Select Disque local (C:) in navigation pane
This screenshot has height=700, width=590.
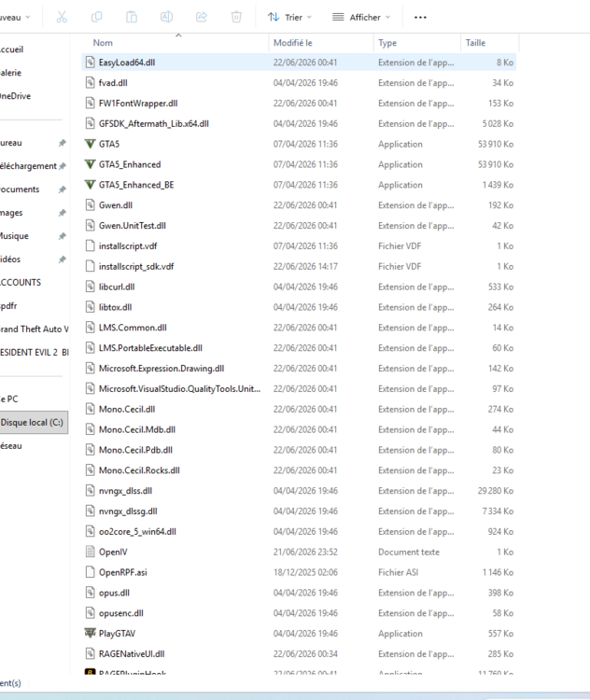click(x=34, y=422)
